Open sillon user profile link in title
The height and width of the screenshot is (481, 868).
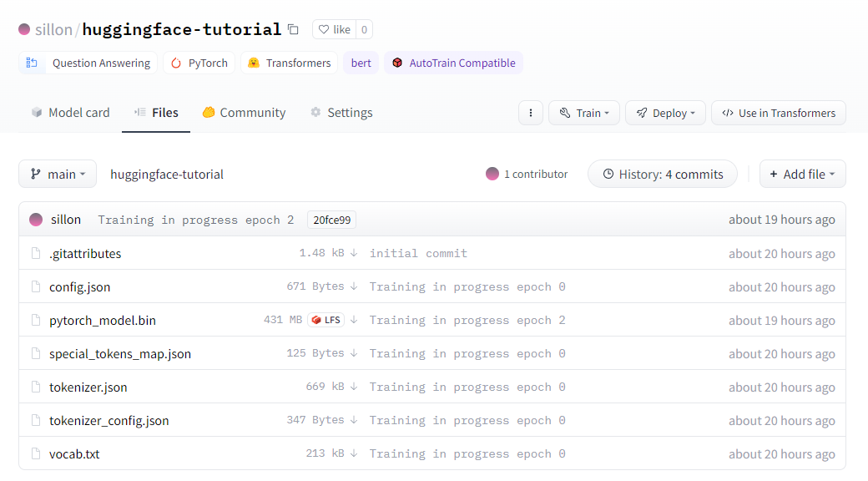click(x=53, y=29)
